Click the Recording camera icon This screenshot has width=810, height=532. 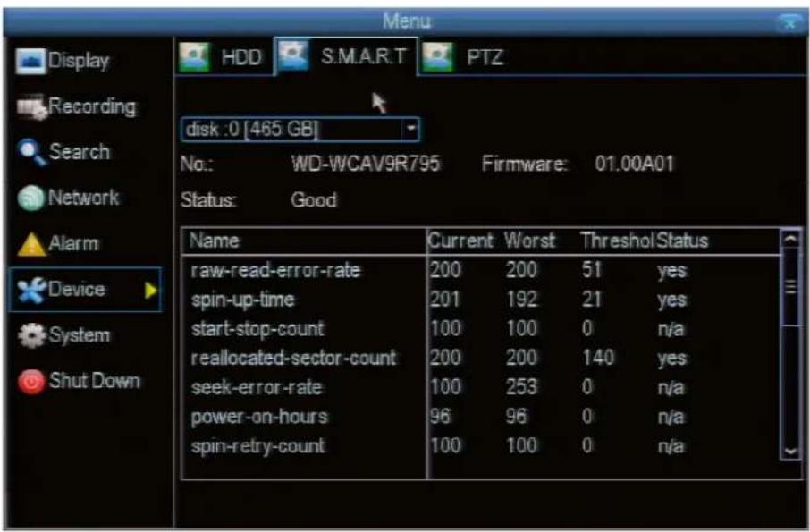[32, 108]
